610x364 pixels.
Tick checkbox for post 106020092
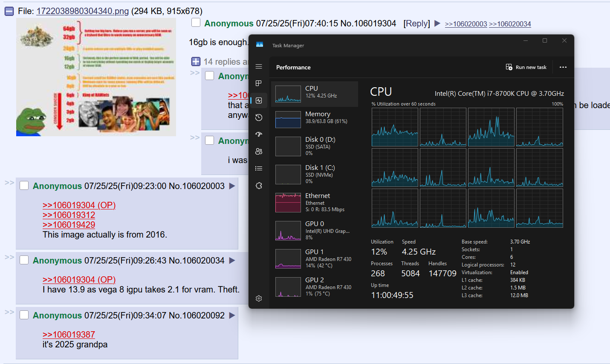pos(24,315)
